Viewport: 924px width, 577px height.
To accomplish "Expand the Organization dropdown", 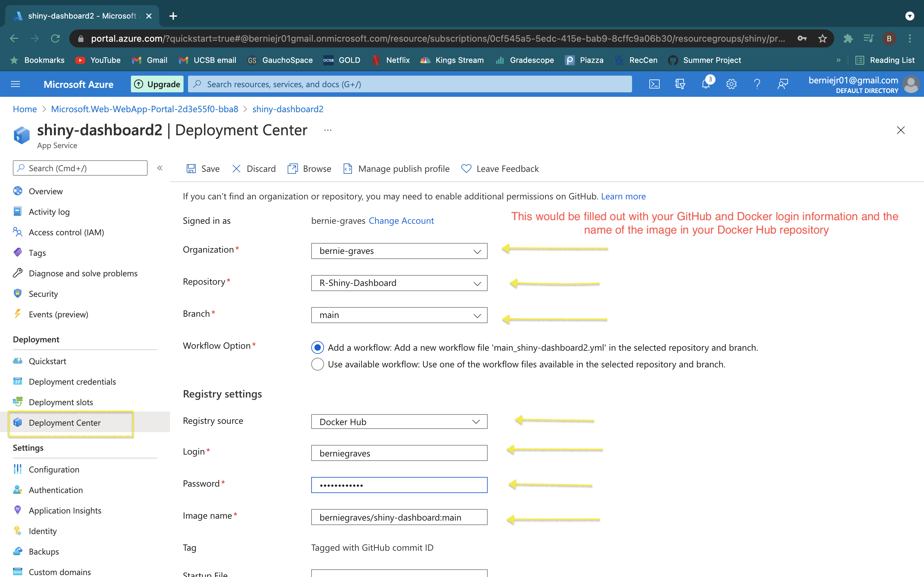I will pos(399,251).
